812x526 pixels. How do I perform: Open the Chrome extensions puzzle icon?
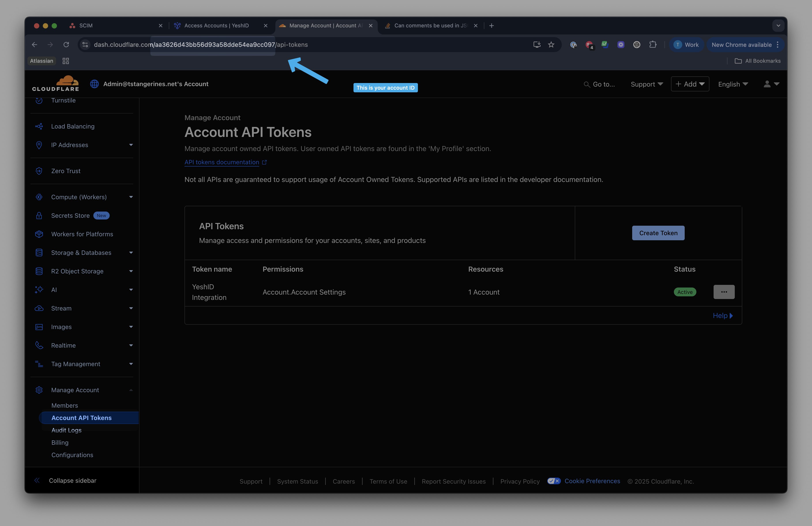coord(653,45)
